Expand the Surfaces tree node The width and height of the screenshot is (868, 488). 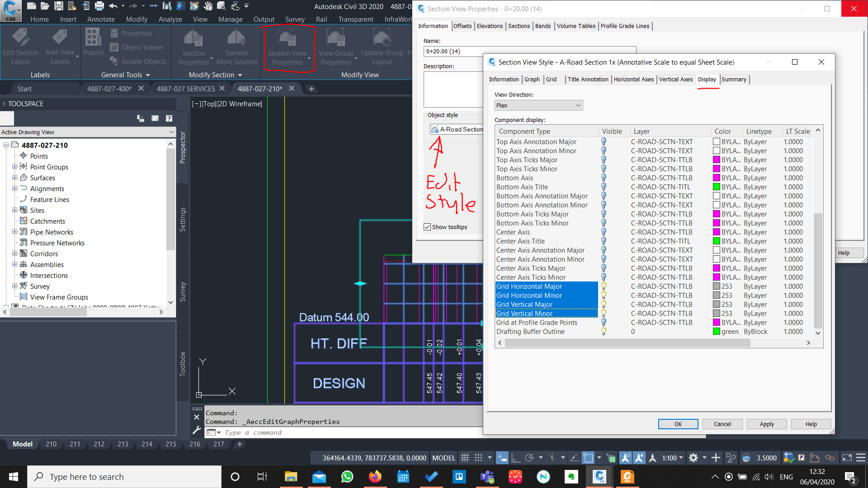(14, 178)
